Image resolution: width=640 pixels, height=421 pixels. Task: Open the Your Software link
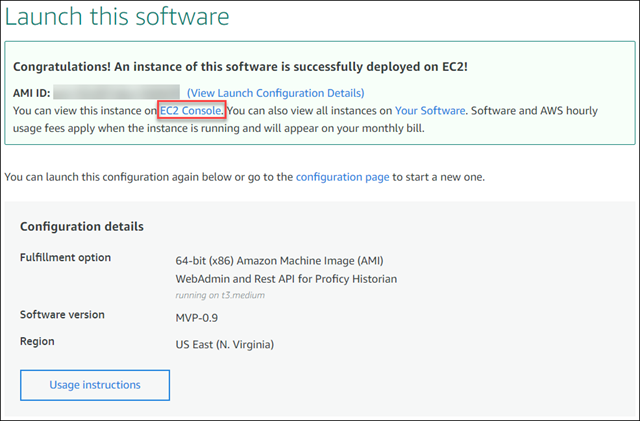[x=430, y=111]
